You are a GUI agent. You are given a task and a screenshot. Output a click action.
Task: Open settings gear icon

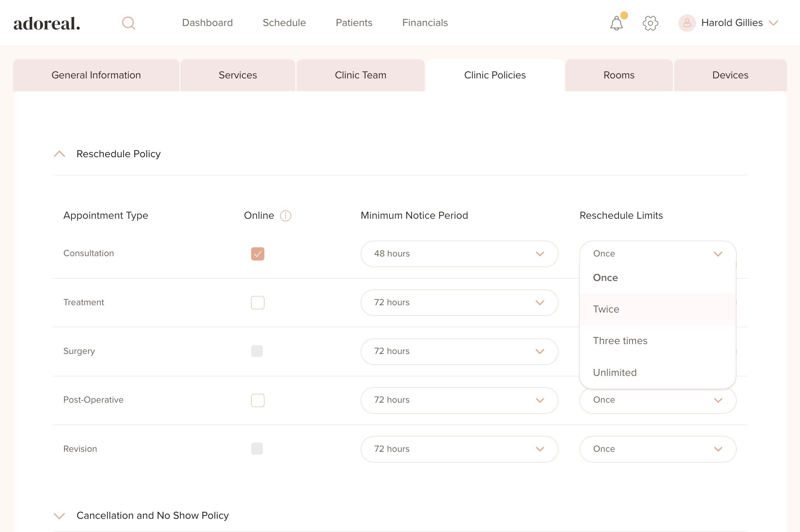(x=650, y=23)
